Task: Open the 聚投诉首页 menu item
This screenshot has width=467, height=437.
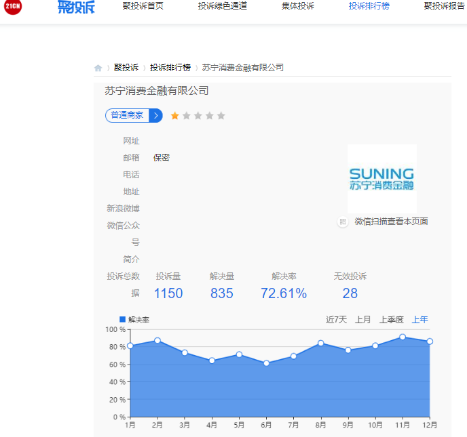Action: (143, 6)
